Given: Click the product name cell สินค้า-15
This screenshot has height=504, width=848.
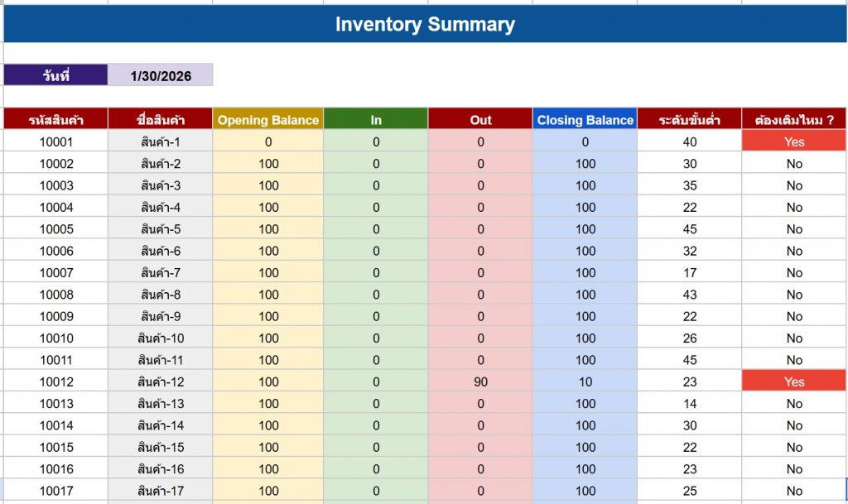Looking at the screenshot, I should pos(161,447).
